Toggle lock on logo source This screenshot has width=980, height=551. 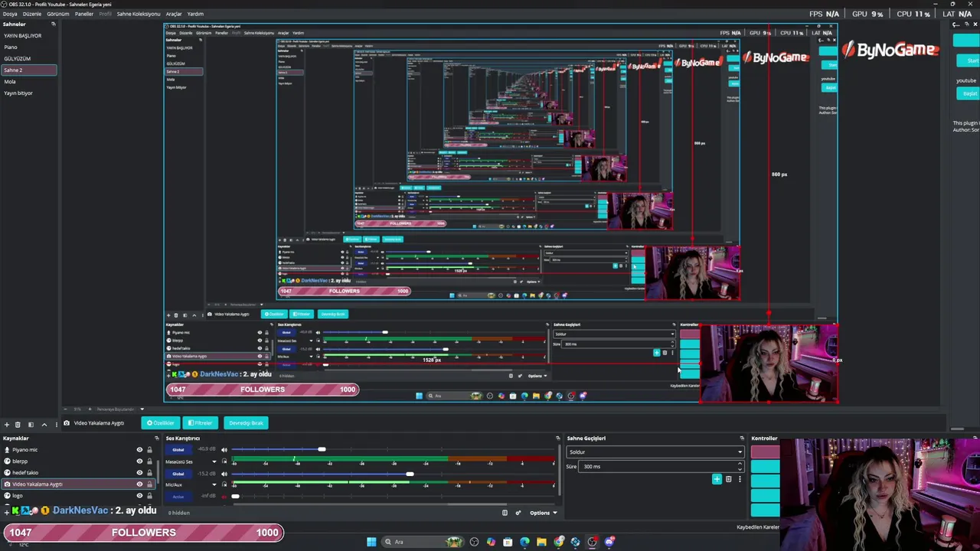149,496
